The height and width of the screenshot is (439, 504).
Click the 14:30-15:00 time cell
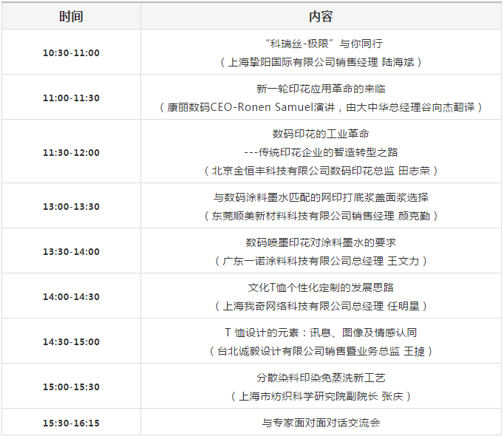71,341
